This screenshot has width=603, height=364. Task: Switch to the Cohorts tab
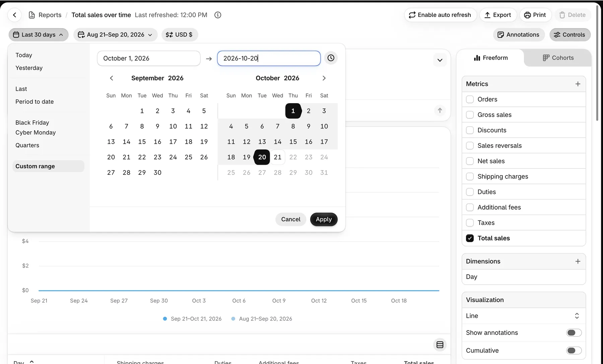[x=558, y=58]
